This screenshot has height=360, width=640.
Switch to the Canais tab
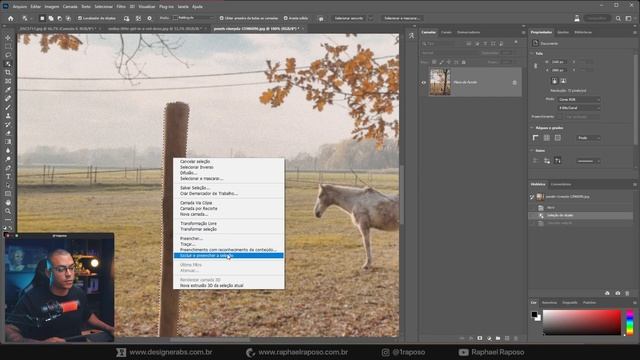coord(447,32)
